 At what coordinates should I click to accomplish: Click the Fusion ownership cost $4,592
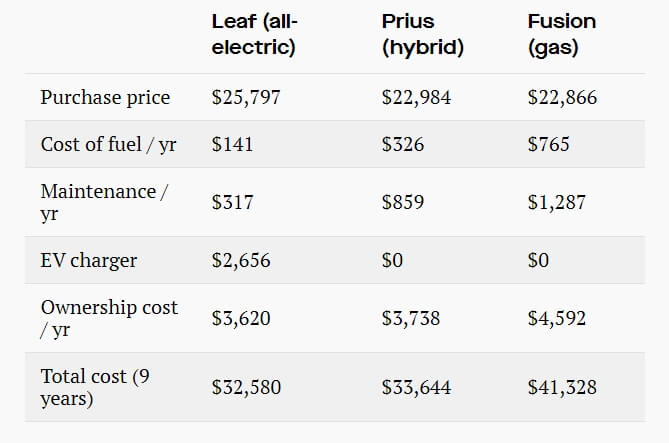(x=557, y=318)
